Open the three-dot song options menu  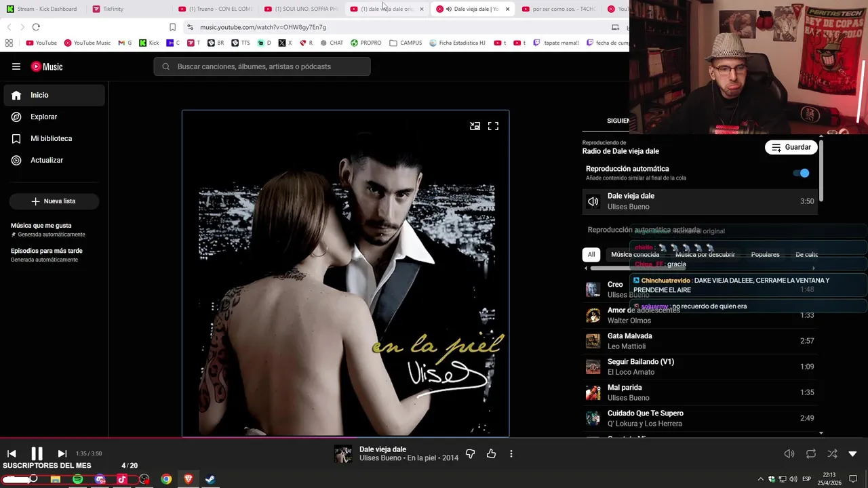click(x=511, y=453)
